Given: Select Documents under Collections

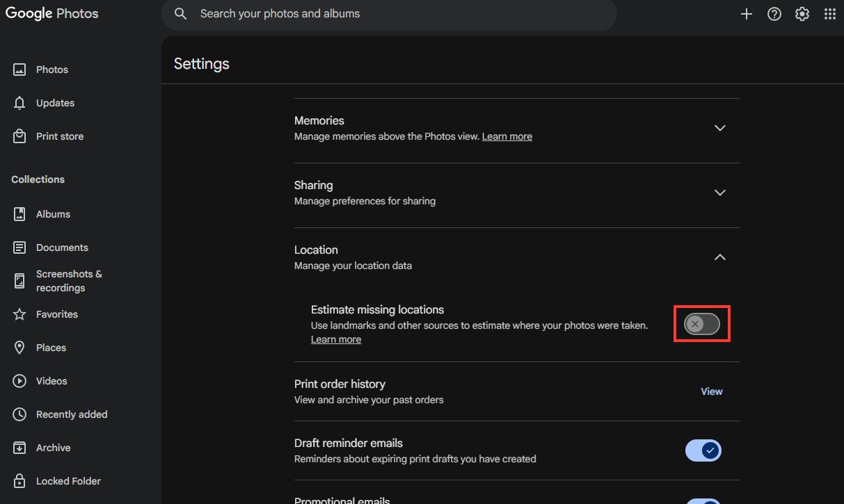Looking at the screenshot, I should point(62,247).
